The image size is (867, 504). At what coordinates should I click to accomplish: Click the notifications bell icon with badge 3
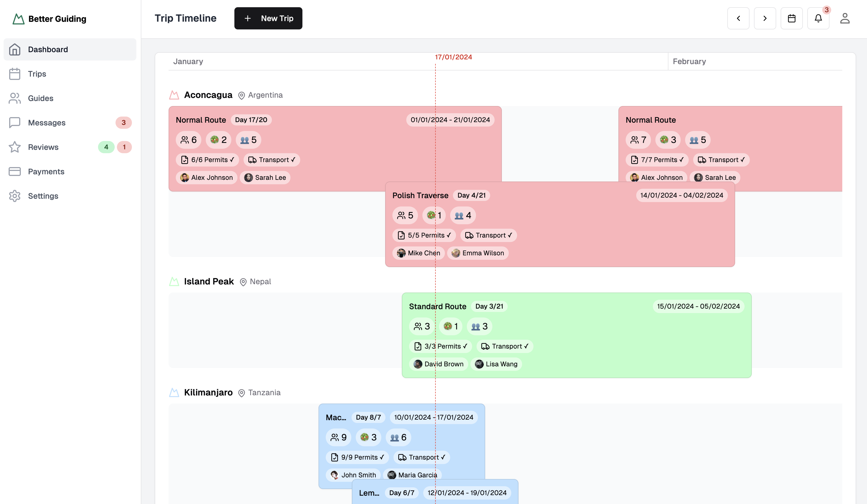click(x=818, y=18)
